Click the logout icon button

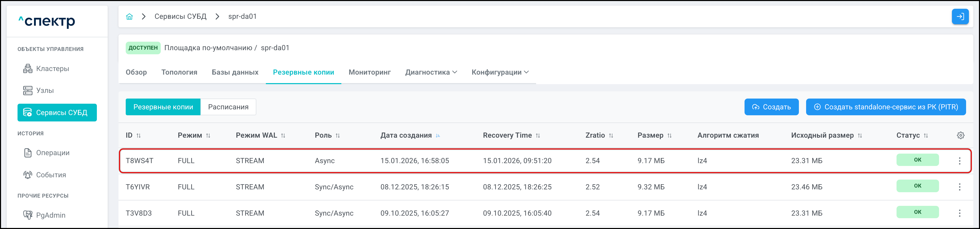click(960, 17)
